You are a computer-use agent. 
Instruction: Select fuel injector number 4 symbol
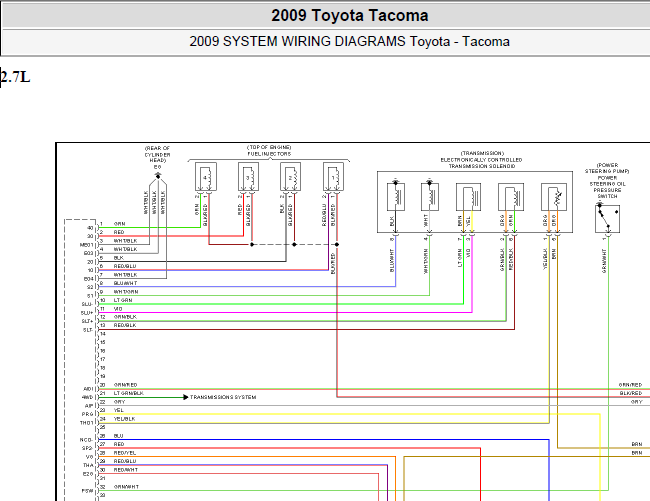coord(206,177)
